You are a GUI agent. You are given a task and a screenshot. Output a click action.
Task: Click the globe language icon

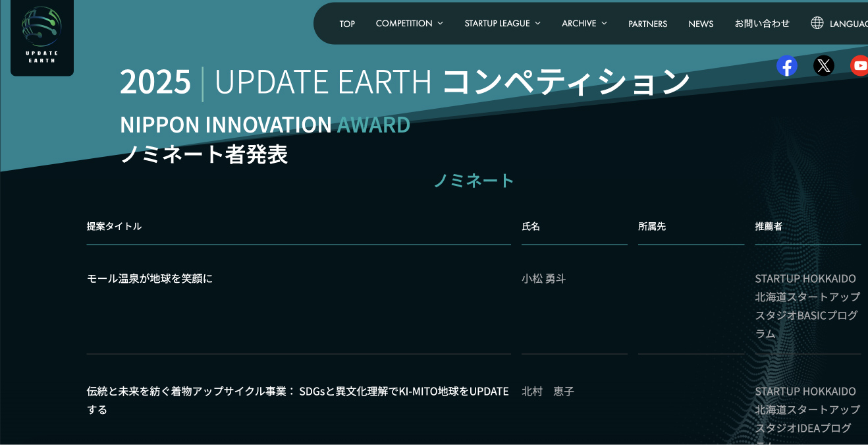(x=817, y=23)
